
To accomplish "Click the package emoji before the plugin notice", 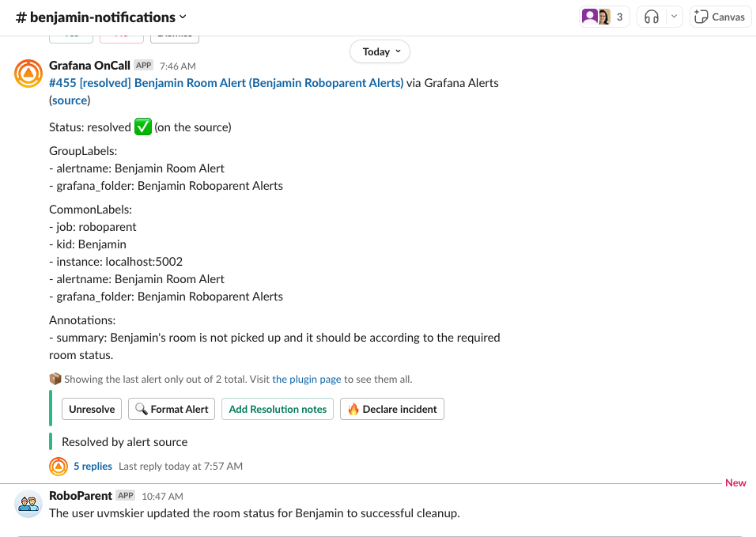I will (x=55, y=379).
